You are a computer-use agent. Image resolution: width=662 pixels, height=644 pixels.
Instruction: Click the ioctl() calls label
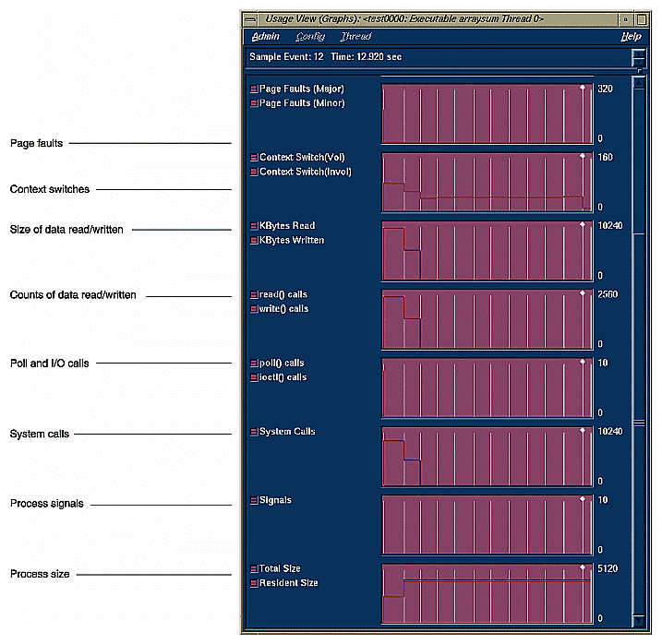coord(283,377)
